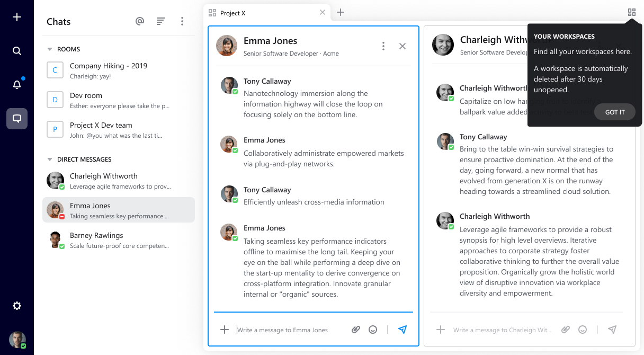The image size is (644, 355).
Task: Click the sort/filter icon in Chats header
Action: pyautogui.click(x=161, y=21)
